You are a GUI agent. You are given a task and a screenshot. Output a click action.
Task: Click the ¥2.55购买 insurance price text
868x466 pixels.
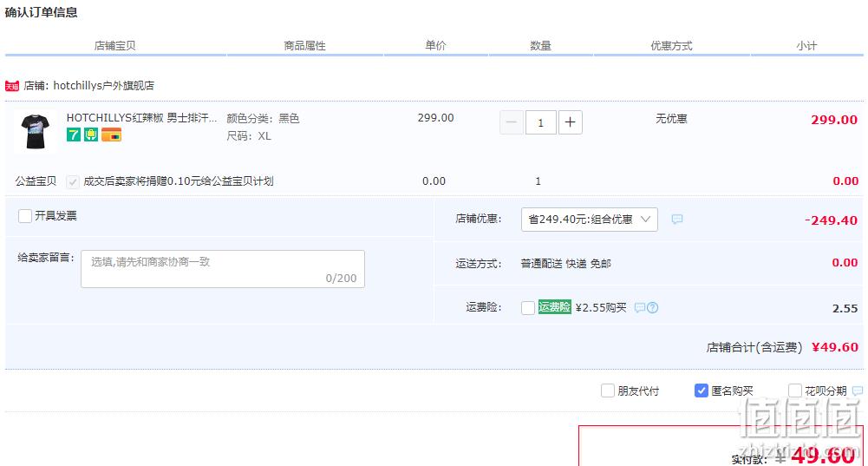coord(601,307)
